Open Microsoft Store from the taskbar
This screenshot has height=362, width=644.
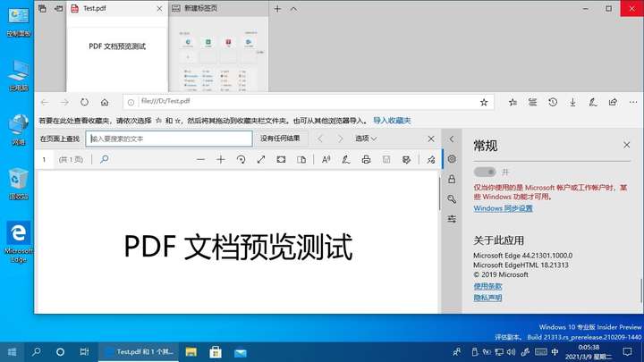[x=216, y=352]
